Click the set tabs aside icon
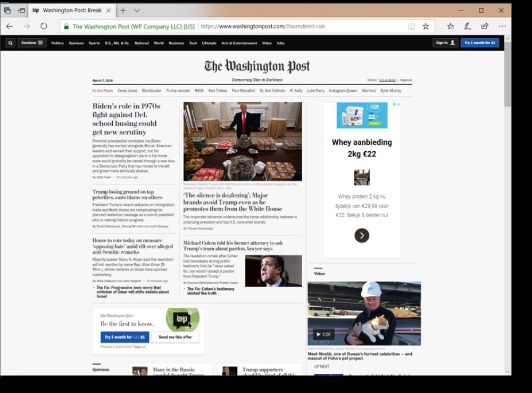 click(x=21, y=11)
